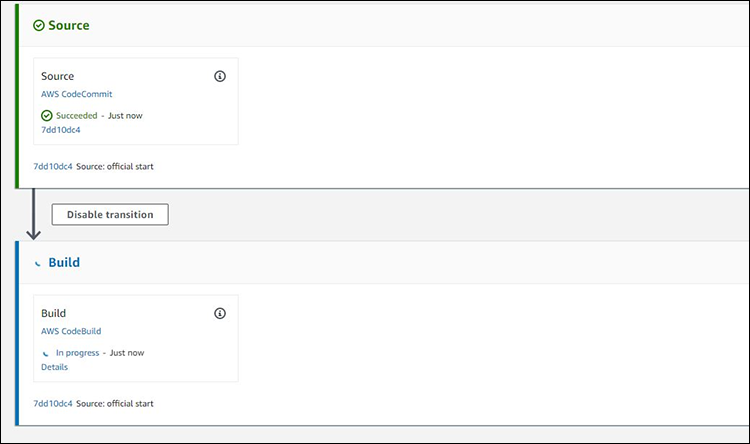
Task: Open 7dd10dc4 link beside Source stage message
Action: [x=53, y=166]
